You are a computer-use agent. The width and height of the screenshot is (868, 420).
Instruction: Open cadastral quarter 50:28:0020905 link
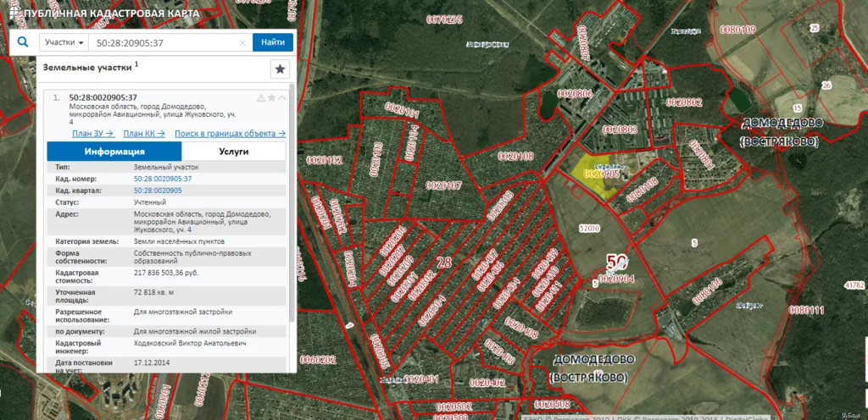pyautogui.click(x=158, y=191)
